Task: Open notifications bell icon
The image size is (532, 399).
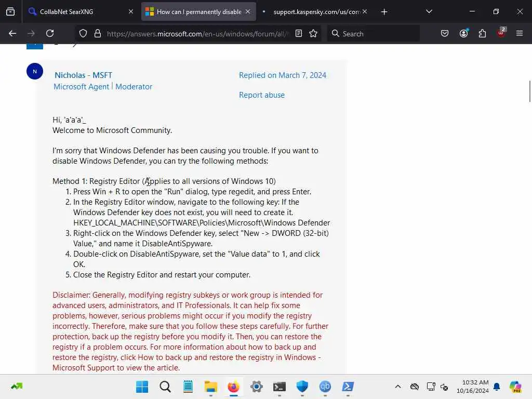Action: (x=497, y=387)
